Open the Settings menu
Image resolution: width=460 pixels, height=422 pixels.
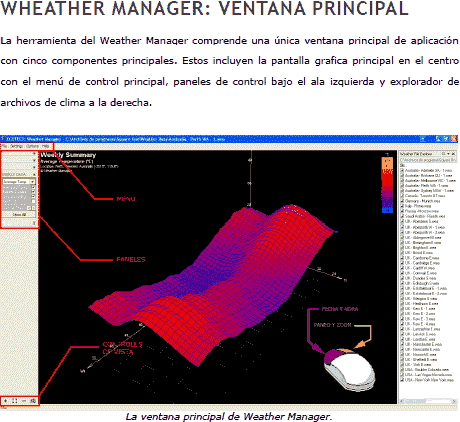(x=16, y=146)
